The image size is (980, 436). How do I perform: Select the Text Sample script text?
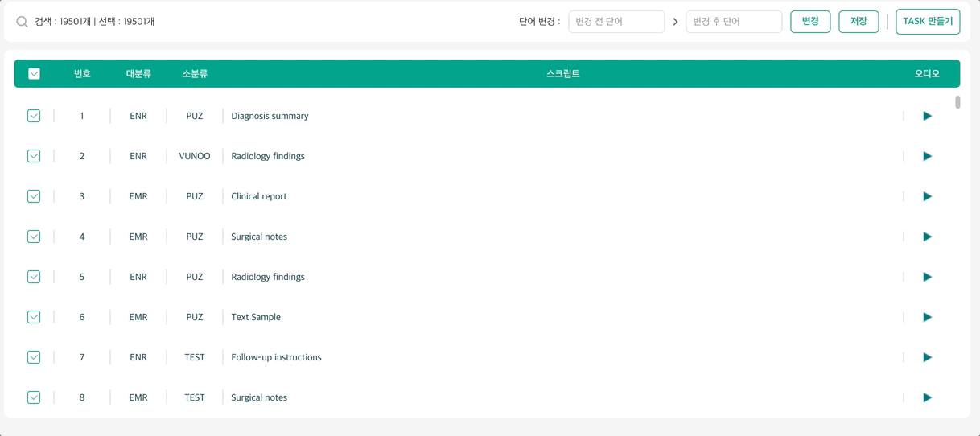[x=256, y=317]
